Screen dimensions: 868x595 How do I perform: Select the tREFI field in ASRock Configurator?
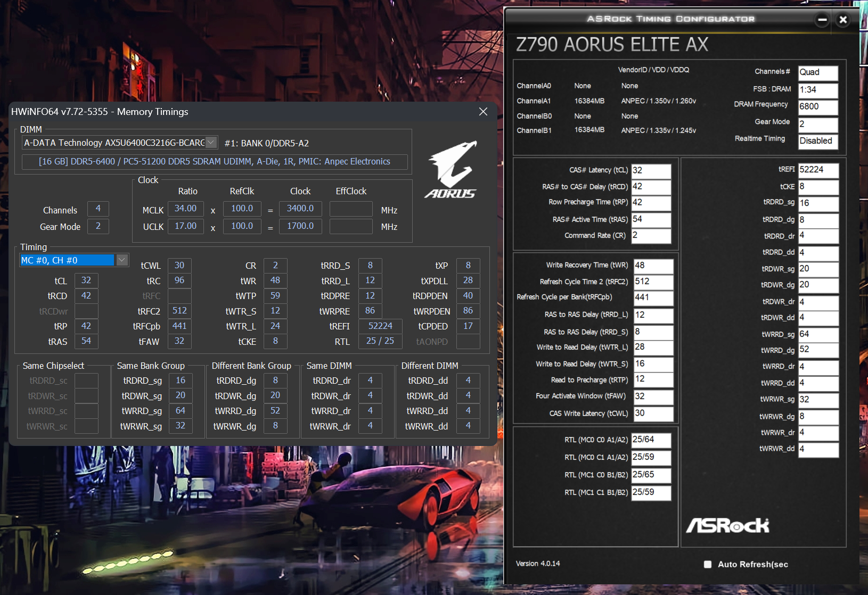818,170
